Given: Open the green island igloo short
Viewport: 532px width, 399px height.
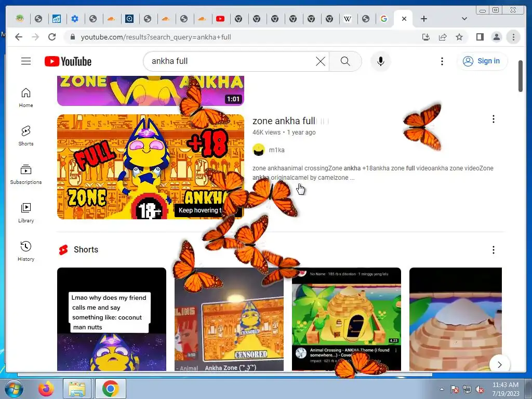Looking at the screenshot, I should click(347, 319).
